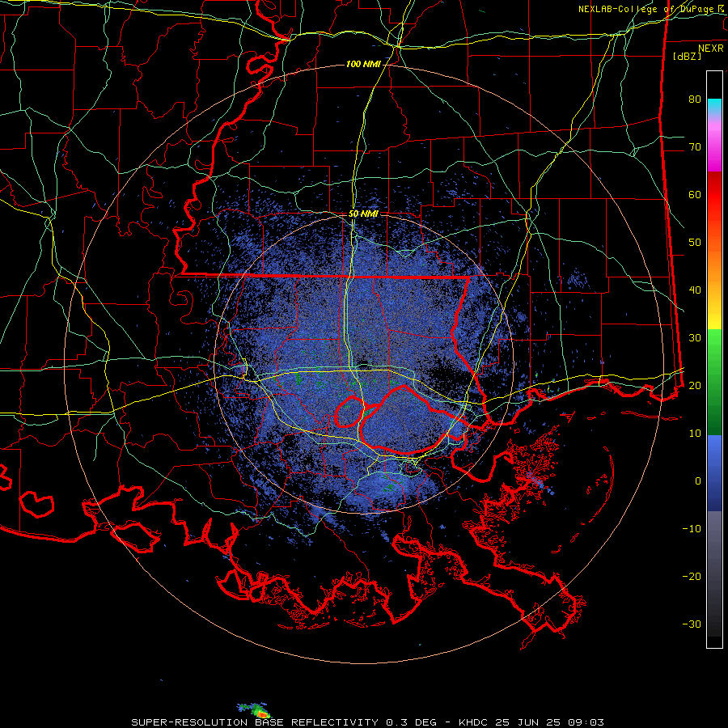Click the 80 value on dBZ scale

click(x=695, y=99)
